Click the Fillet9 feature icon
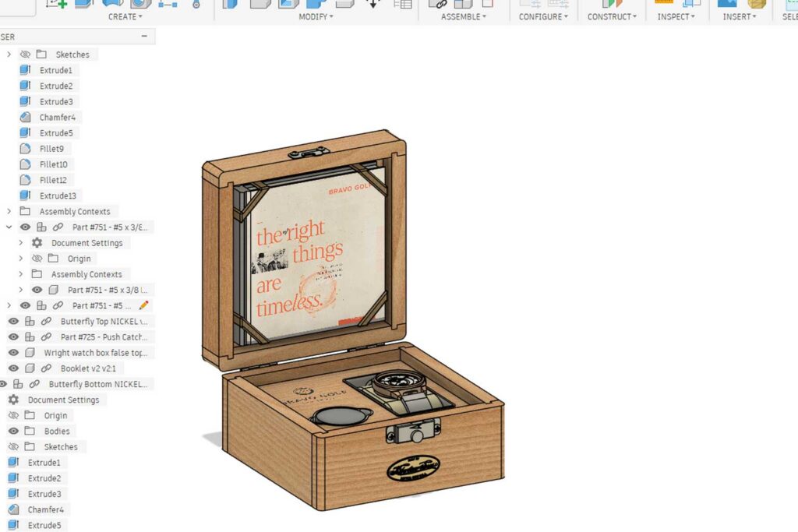Screen dimensions: 798x532 (25, 148)
